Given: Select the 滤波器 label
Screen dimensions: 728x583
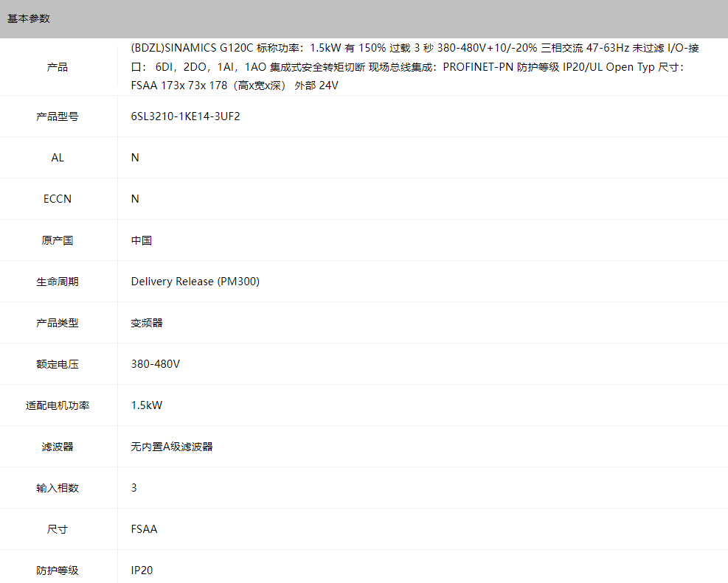Looking at the screenshot, I should [57, 447].
